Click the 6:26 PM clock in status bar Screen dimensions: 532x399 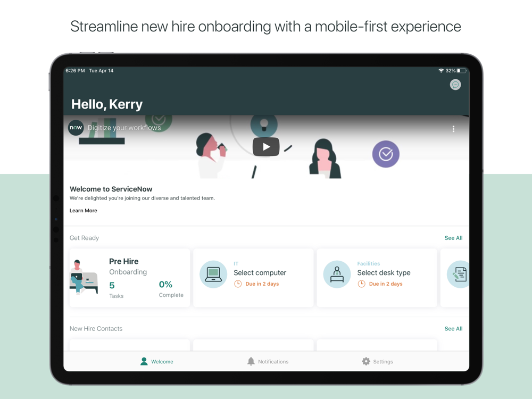pyautogui.click(x=75, y=71)
